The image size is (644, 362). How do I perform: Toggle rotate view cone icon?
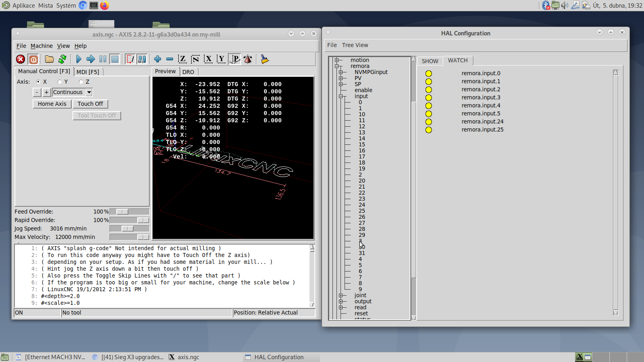(x=248, y=60)
